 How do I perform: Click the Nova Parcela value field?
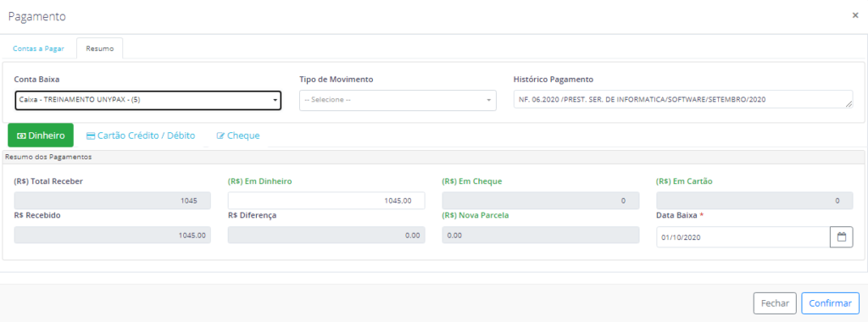(x=541, y=235)
